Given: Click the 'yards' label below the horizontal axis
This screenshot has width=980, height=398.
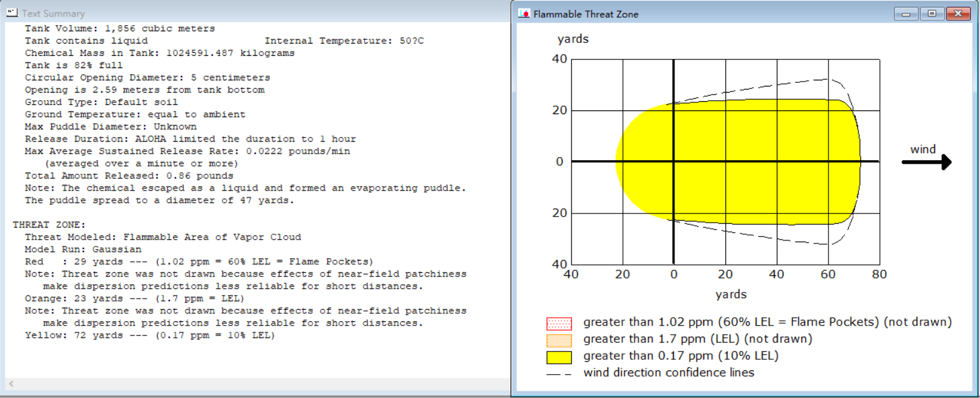Looking at the screenshot, I should 731,294.
